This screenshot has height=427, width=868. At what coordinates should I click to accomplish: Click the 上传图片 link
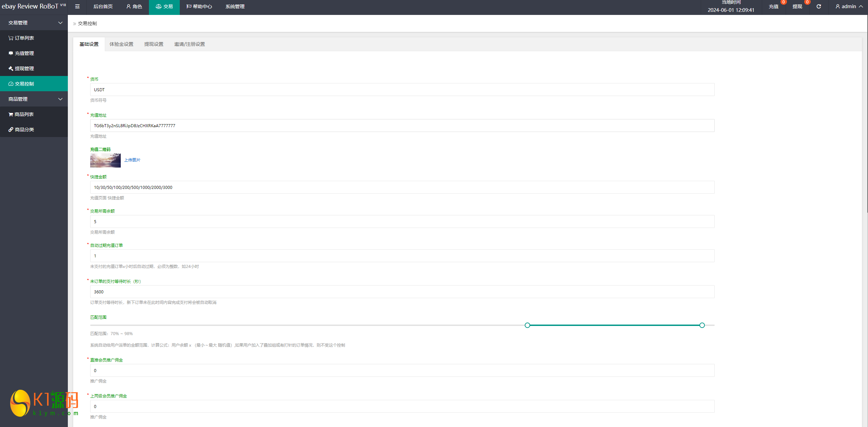coord(132,160)
